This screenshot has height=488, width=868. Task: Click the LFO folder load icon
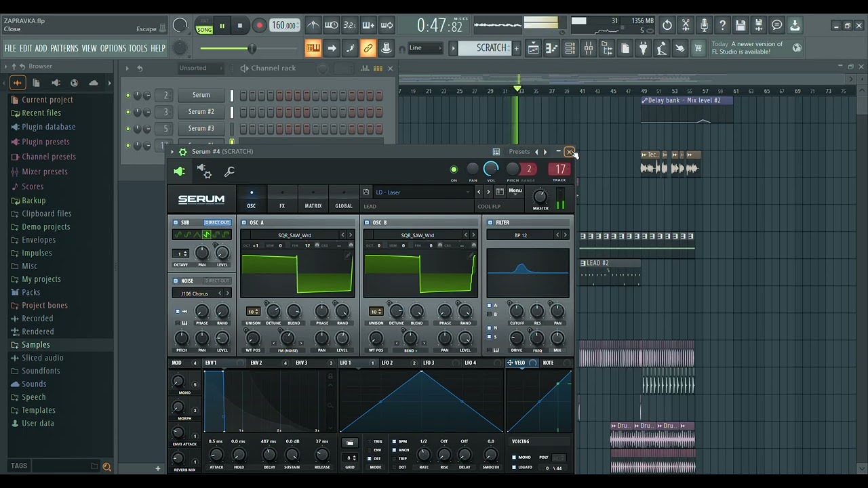pos(350,443)
